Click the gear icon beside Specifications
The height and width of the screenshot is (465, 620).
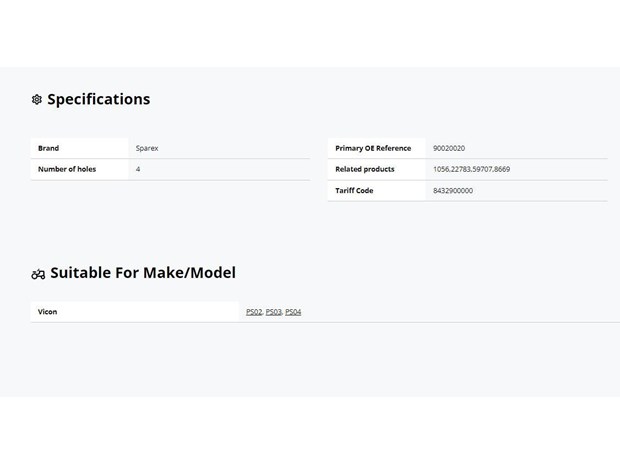pyautogui.click(x=37, y=99)
